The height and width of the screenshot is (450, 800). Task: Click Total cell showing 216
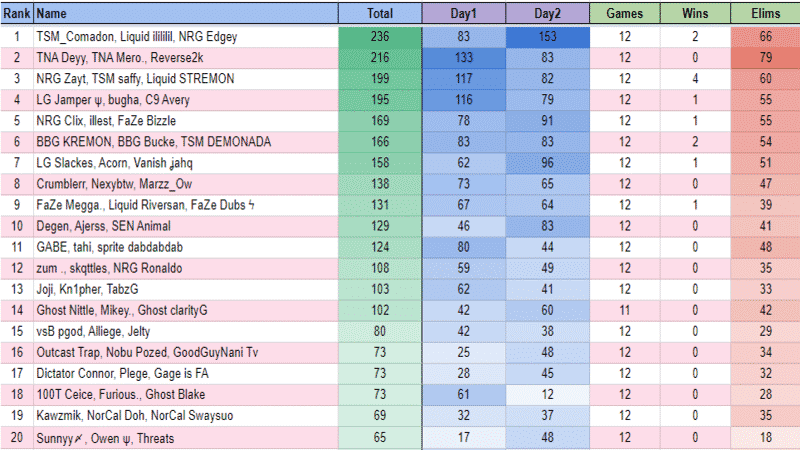pyautogui.click(x=380, y=58)
